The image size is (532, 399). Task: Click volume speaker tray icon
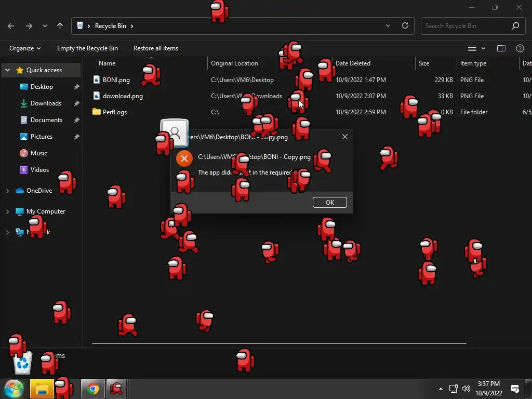(466, 389)
